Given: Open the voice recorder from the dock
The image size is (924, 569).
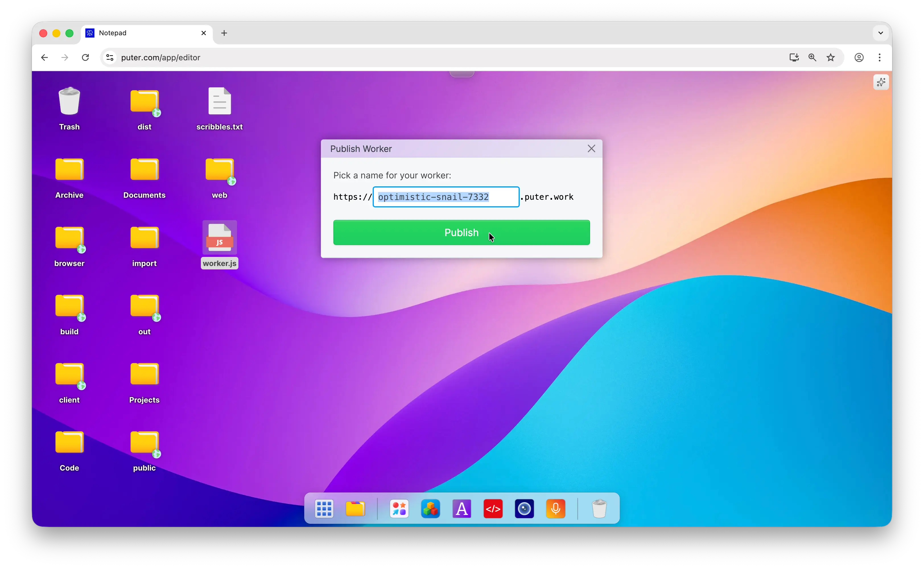Looking at the screenshot, I should (556, 508).
